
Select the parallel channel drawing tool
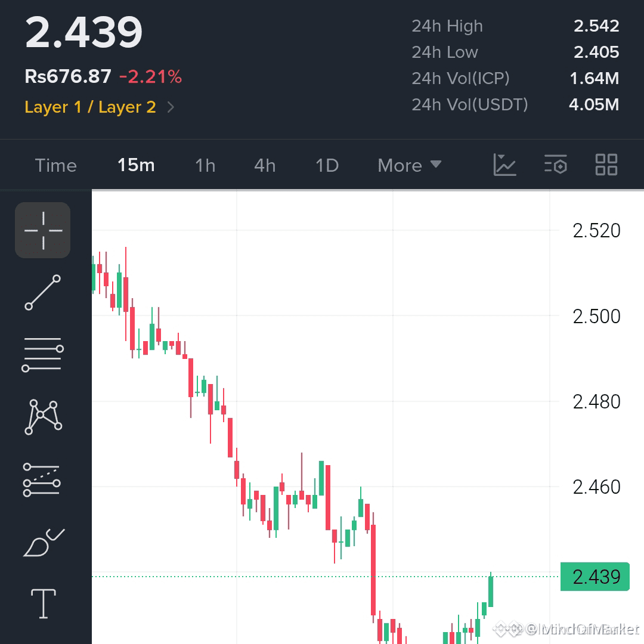[42, 479]
